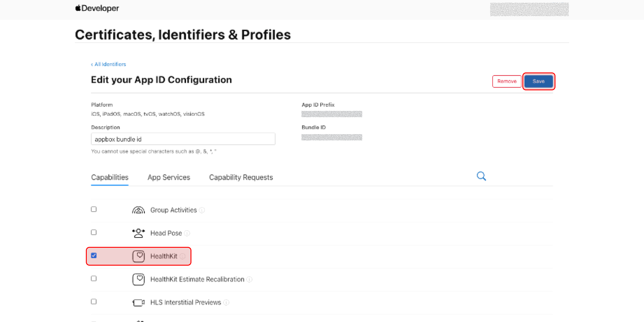Click the Bundle ID label

[314, 128]
